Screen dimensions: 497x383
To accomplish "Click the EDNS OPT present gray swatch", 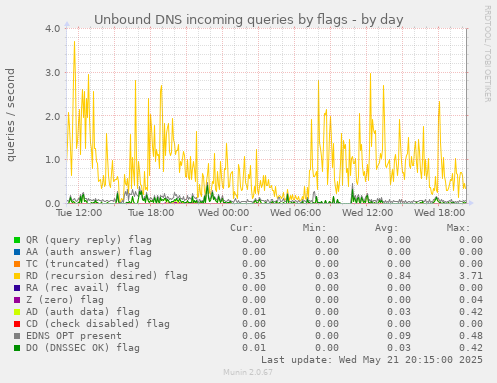I will coord(17,336).
